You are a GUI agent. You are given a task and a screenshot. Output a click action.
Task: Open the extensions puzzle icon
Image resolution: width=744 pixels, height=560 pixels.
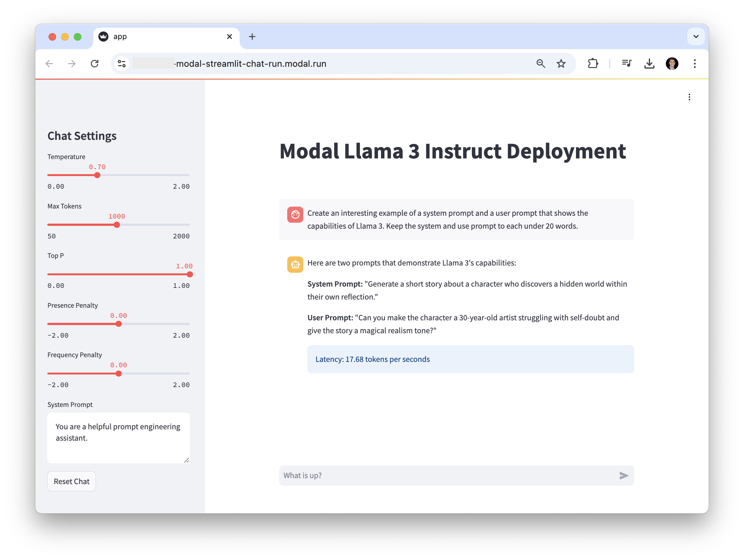(x=593, y=64)
